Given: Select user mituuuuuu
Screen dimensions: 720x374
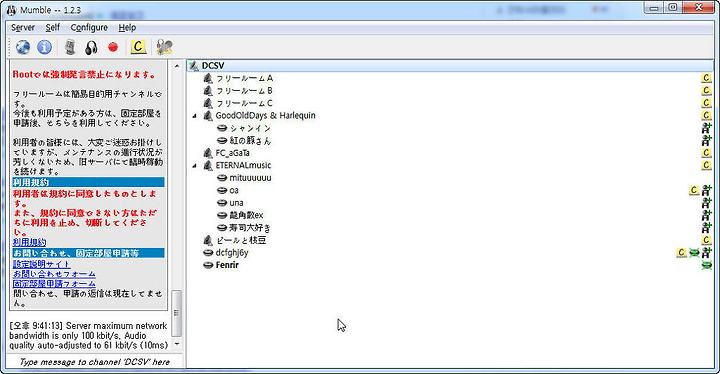Looking at the screenshot, I should tap(250, 178).
